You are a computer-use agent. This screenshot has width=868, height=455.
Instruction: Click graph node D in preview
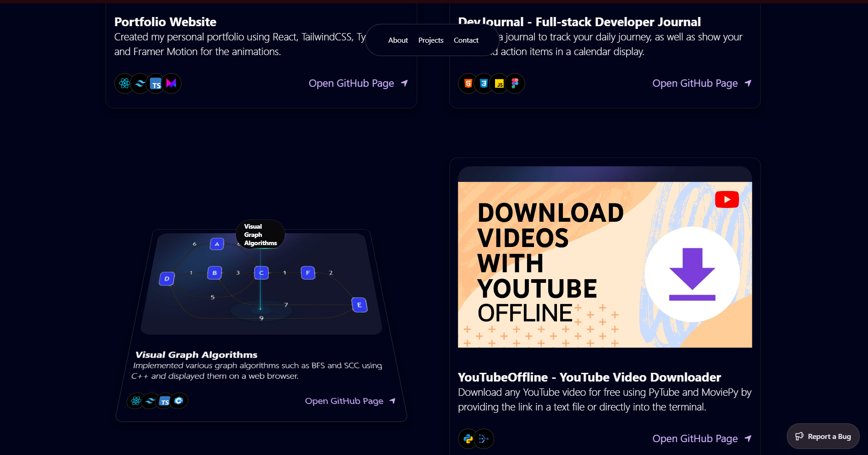pos(167,279)
